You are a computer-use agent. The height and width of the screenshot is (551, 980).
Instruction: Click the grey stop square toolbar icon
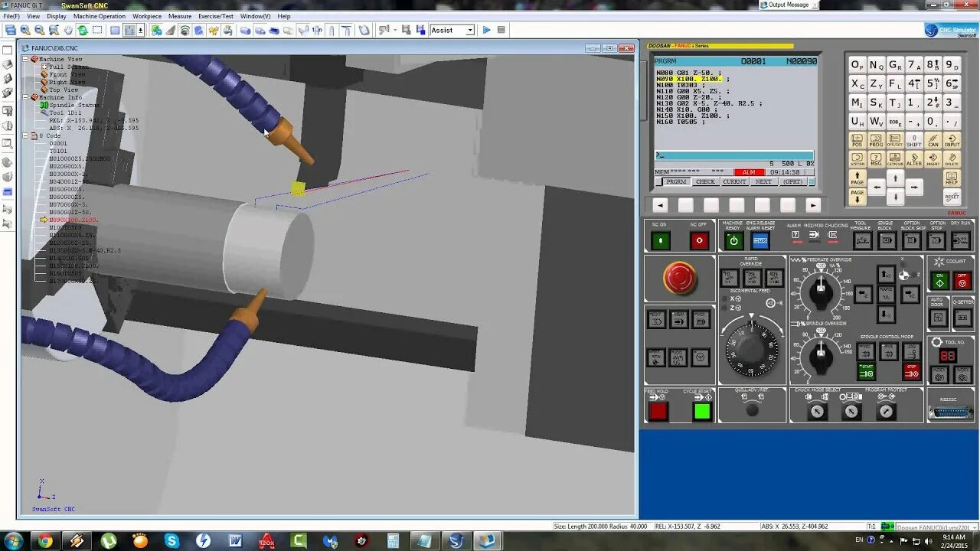point(501,30)
